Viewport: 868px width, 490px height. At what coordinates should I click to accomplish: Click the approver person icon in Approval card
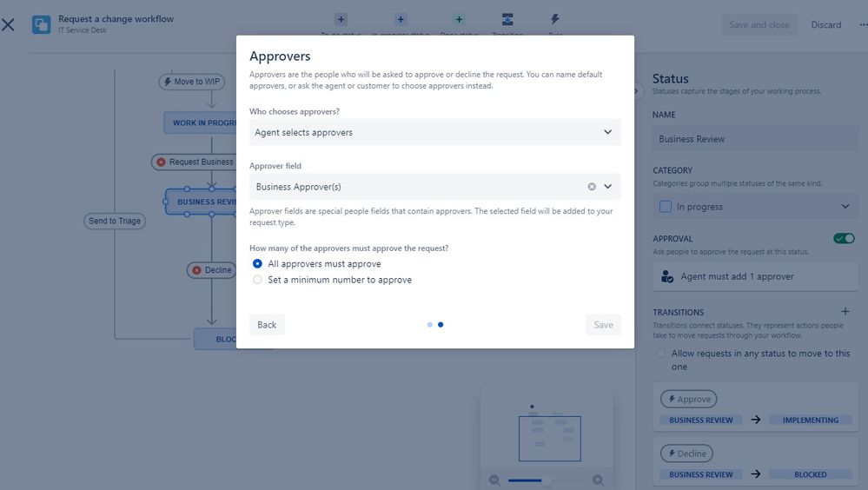point(667,276)
